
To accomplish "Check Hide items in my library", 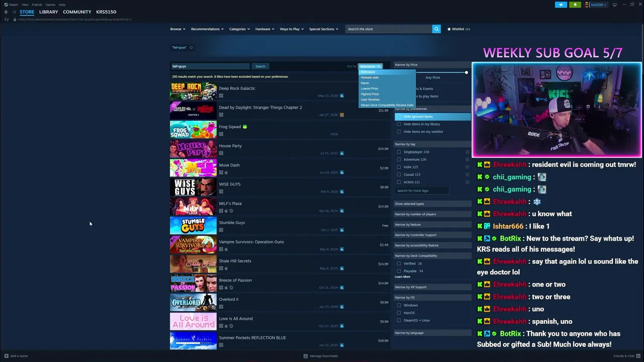I will pos(399,124).
